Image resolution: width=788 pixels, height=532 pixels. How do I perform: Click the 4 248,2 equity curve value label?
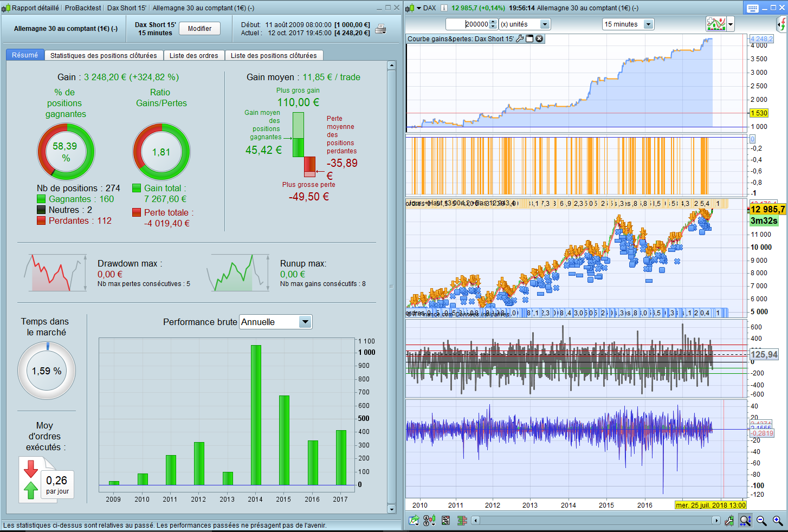point(761,38)
